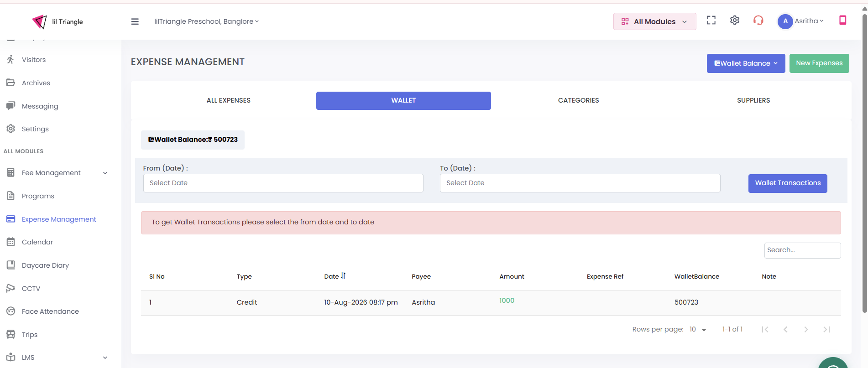Viewport: 868px width, 368px height.
Task: Click the Expense Ref column header
Action: click(x=605, y=276)
